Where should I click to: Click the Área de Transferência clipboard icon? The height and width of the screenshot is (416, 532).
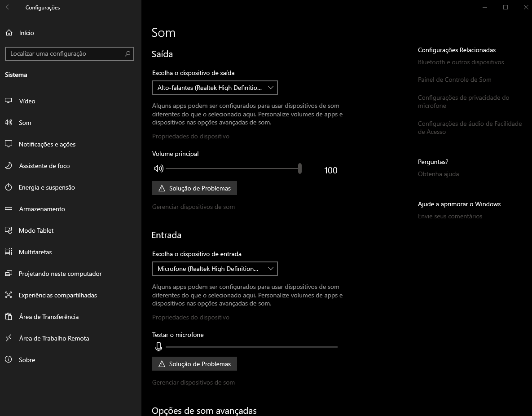(x=9, y=317)
